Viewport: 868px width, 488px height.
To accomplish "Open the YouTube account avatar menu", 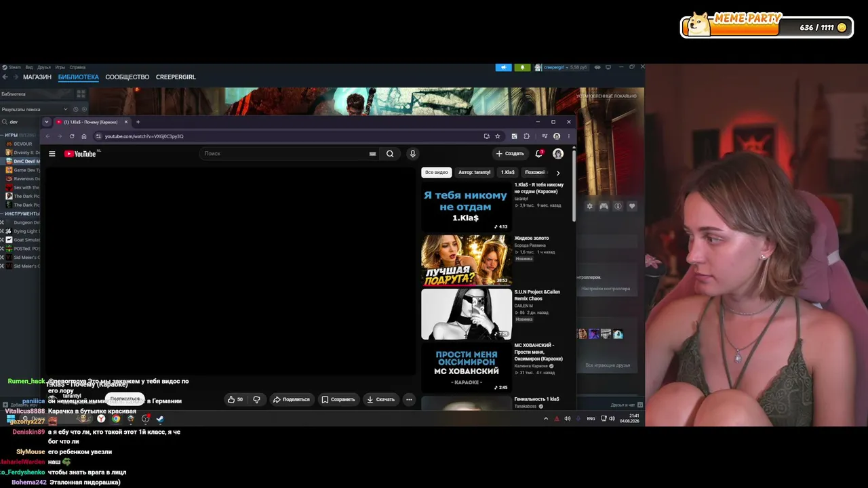I will point(558,154).
